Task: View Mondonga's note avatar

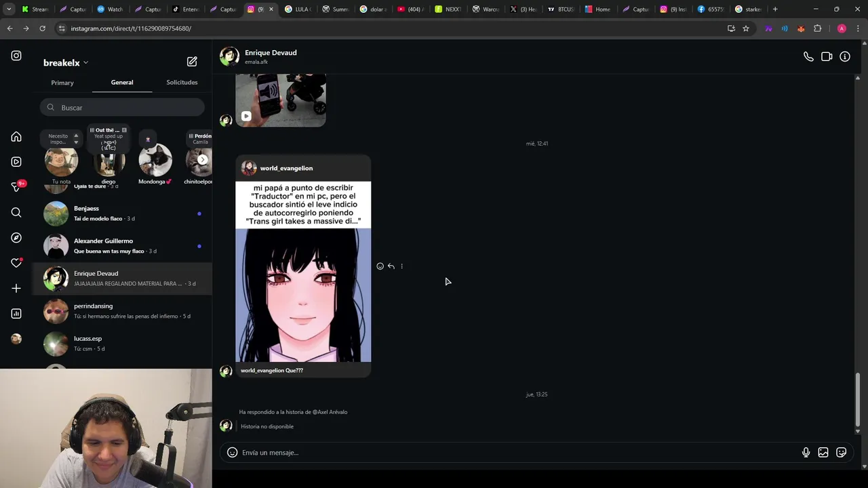Action: coord(155,160)
